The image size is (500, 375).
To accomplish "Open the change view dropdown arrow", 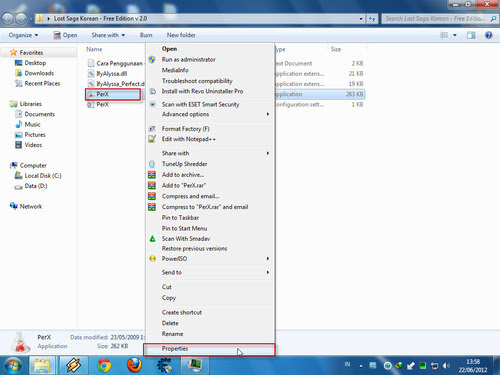I will pyautogui.click(x=455, y=35).
